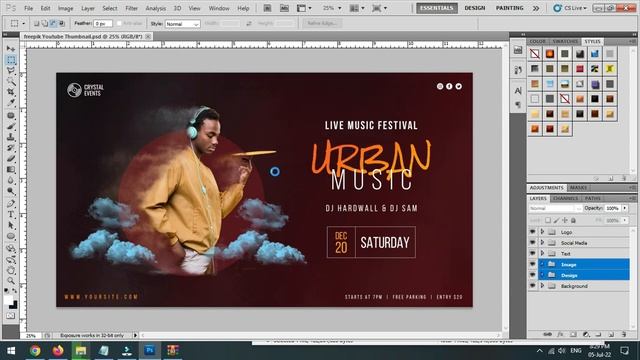Select the Horizontal Type tool

(x=11, y=214)
